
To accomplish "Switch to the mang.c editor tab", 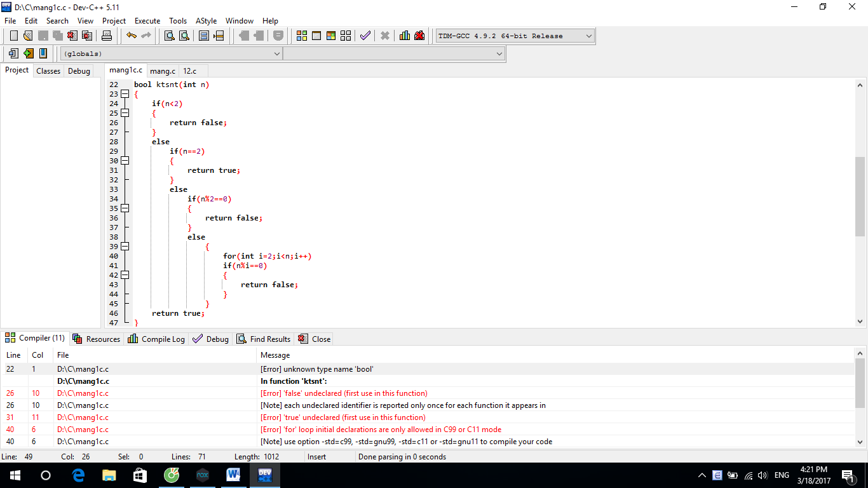I will tap(163, 71).
